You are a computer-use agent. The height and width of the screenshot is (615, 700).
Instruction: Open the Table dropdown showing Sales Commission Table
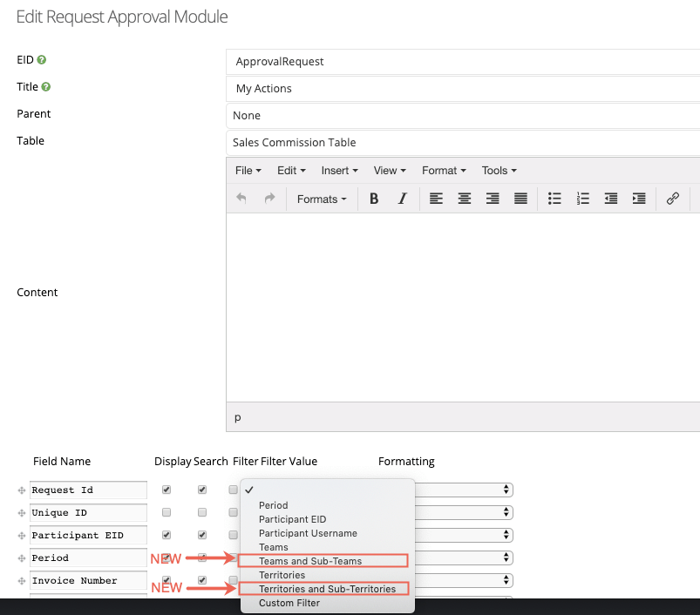point(463,143)
